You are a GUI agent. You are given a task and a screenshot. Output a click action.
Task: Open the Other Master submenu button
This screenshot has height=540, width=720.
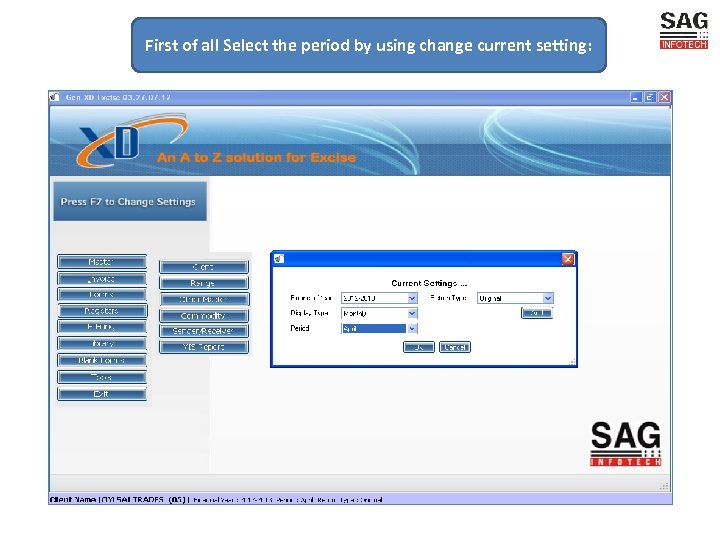coord(204,299)
